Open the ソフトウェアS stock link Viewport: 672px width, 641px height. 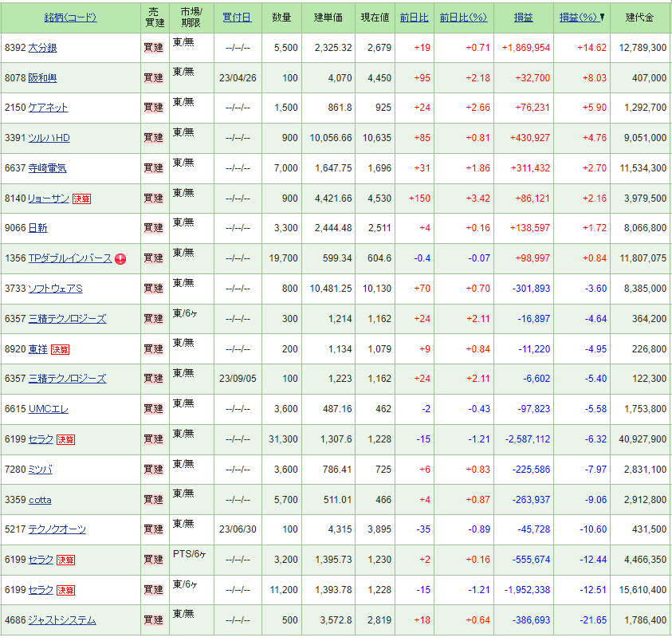coord(55,289)
